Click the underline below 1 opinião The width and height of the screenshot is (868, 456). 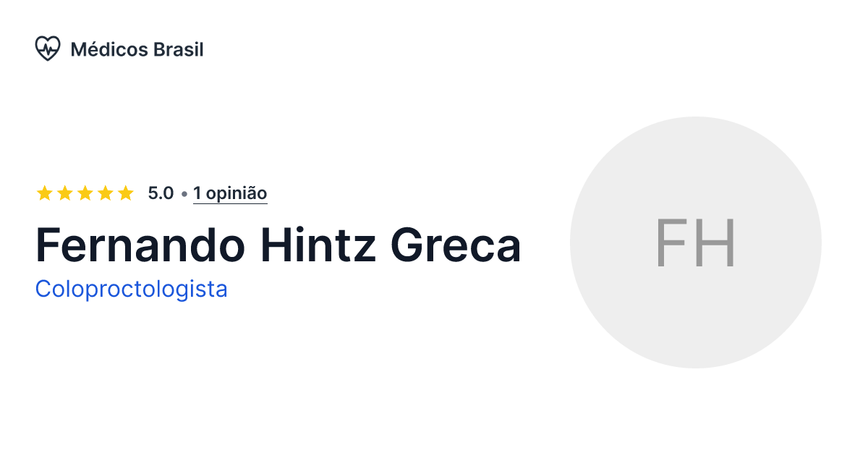[230, 203]
